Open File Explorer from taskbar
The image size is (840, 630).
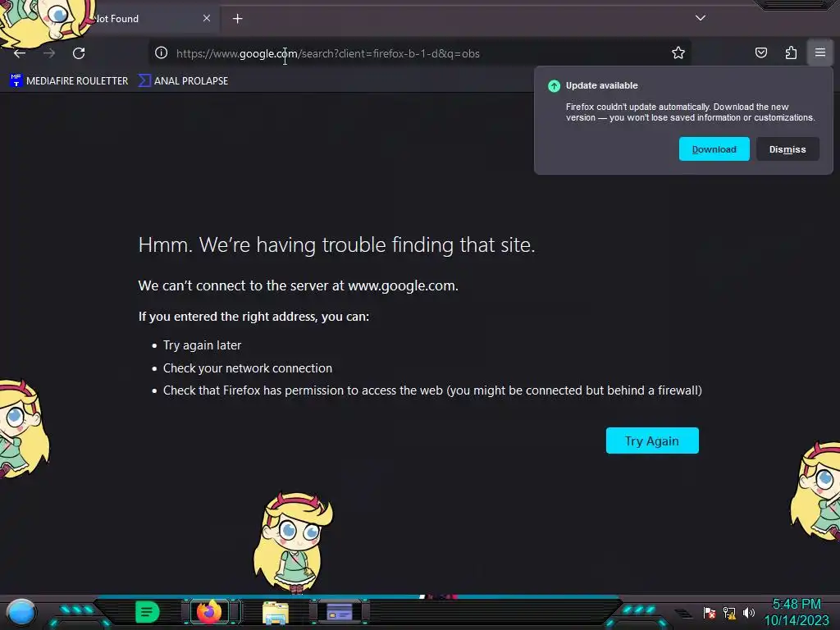276,612
